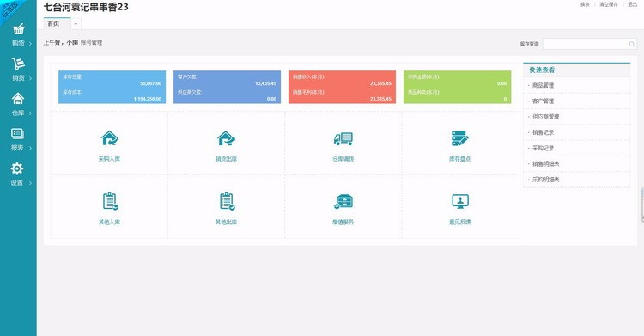Click the 增值服务 text label
Image resolution: width=644 pixels, height=336 pixels.
pyautogui.click(x=343, y=222)
